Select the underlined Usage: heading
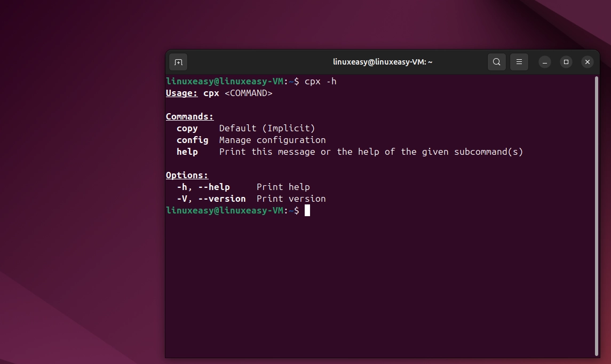Image resolution: width=611 pixels, height=364 pixels. [181, 93]
